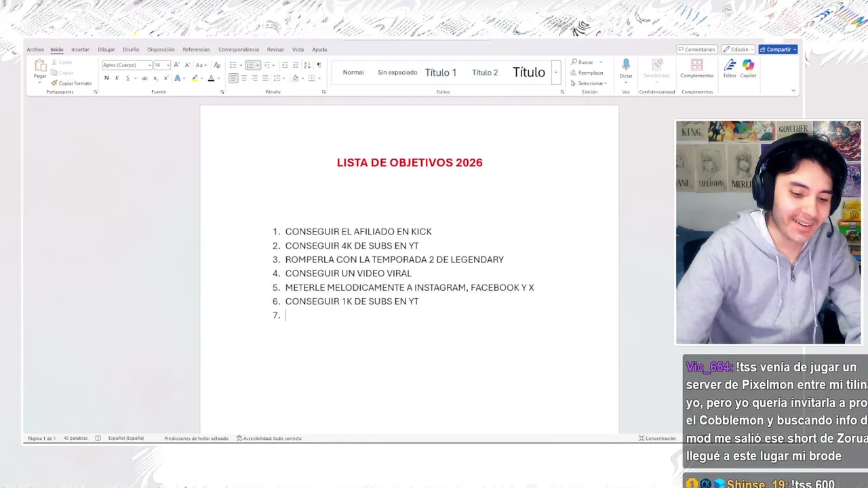The width and height of the screenshot is (868, 488).
Task: Toggle superscript formatting
Action: [x=166, y=78]
